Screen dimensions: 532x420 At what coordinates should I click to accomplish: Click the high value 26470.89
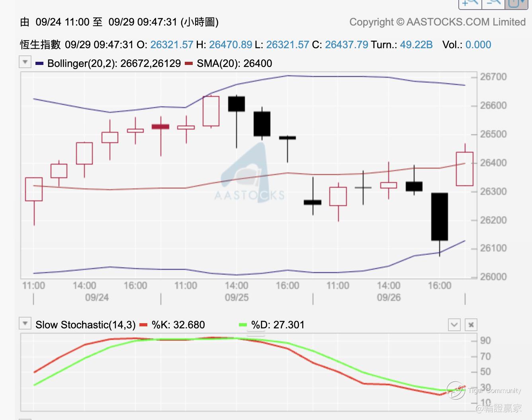click(231, 45)
